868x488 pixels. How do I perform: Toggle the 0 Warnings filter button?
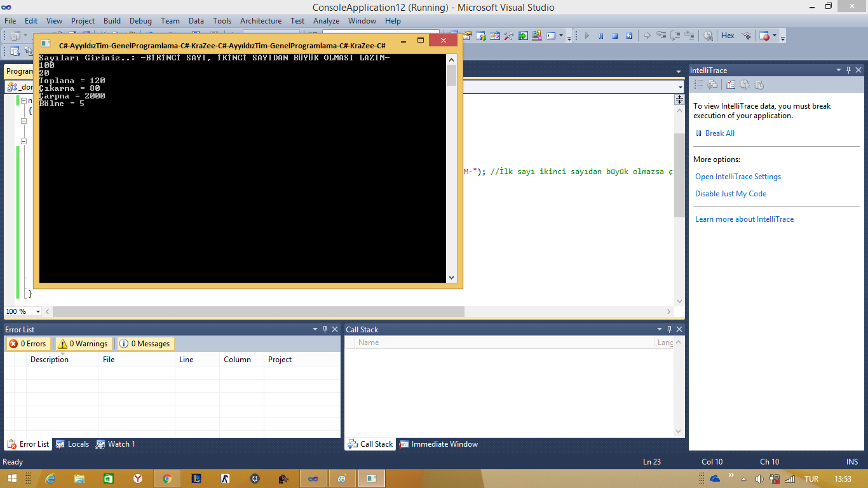pyautogui.click(x=83, y=344)
